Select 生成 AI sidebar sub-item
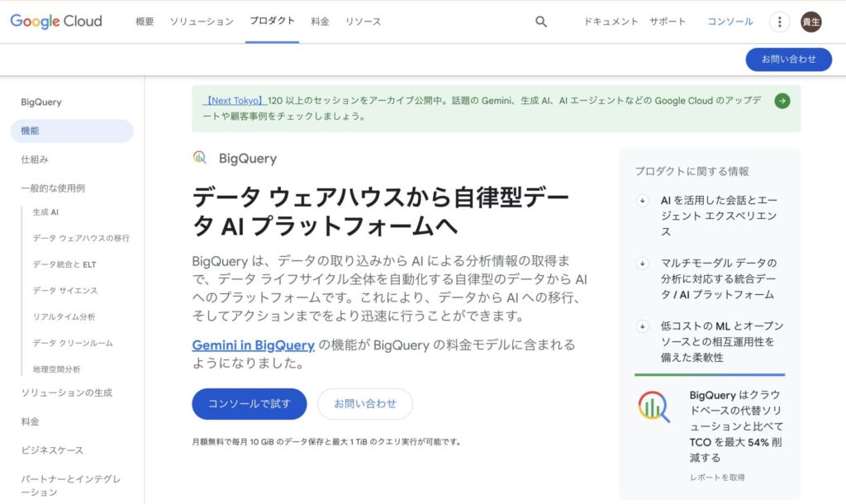This screenshot has width=846, height=504. (x=45, y=212)
